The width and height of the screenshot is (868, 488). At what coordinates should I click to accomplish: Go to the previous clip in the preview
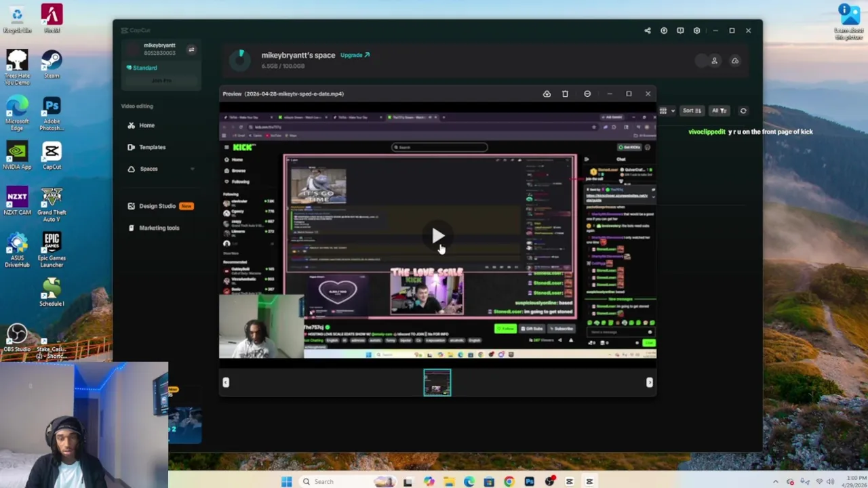click(x=226, y=382)
